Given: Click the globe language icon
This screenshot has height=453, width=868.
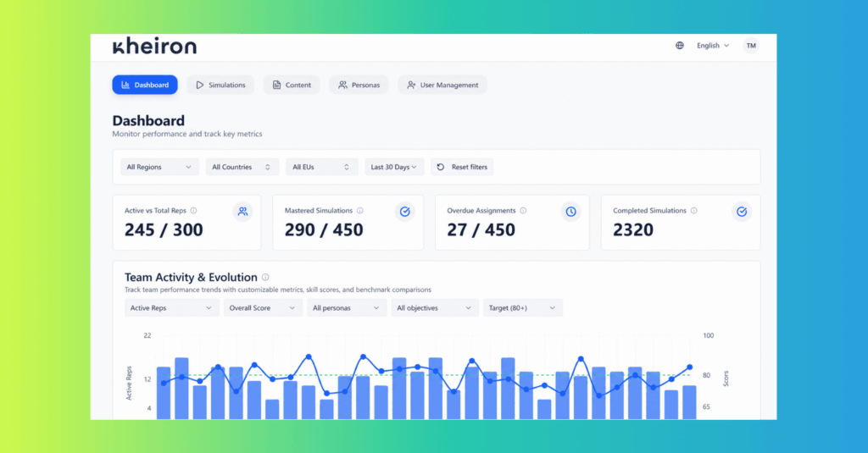Looking at the screenshot, I should [x=679, y=46].
